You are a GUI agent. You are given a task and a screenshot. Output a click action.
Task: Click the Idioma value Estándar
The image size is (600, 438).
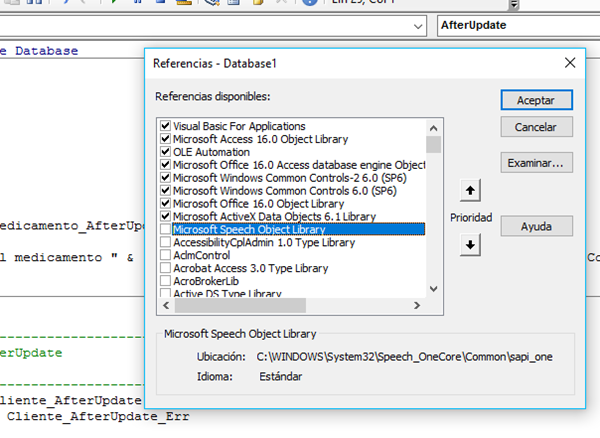pyautogui.click(x=280, y=376)
